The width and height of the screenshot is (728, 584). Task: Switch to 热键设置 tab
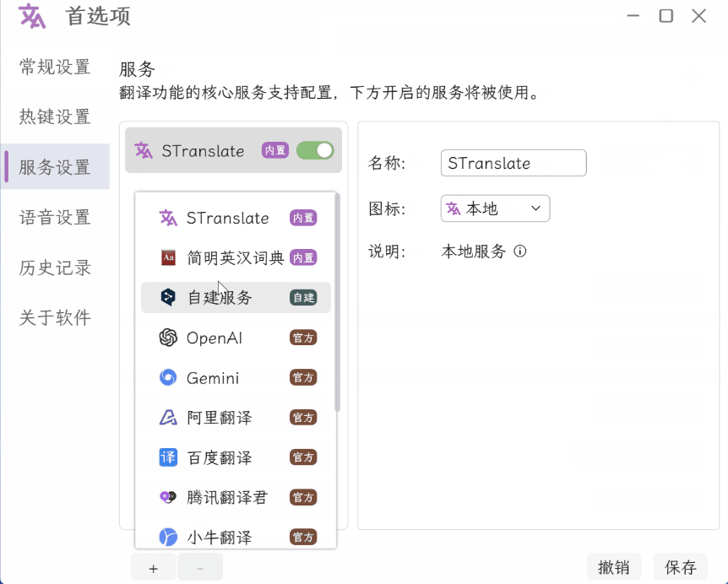[x=55, y=116]
